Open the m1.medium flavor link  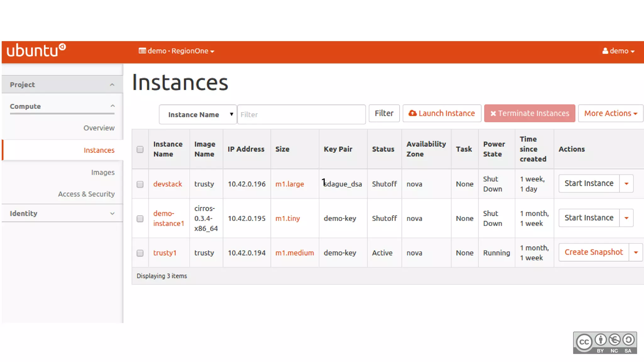pyautogui.click(x=294, y=253)
